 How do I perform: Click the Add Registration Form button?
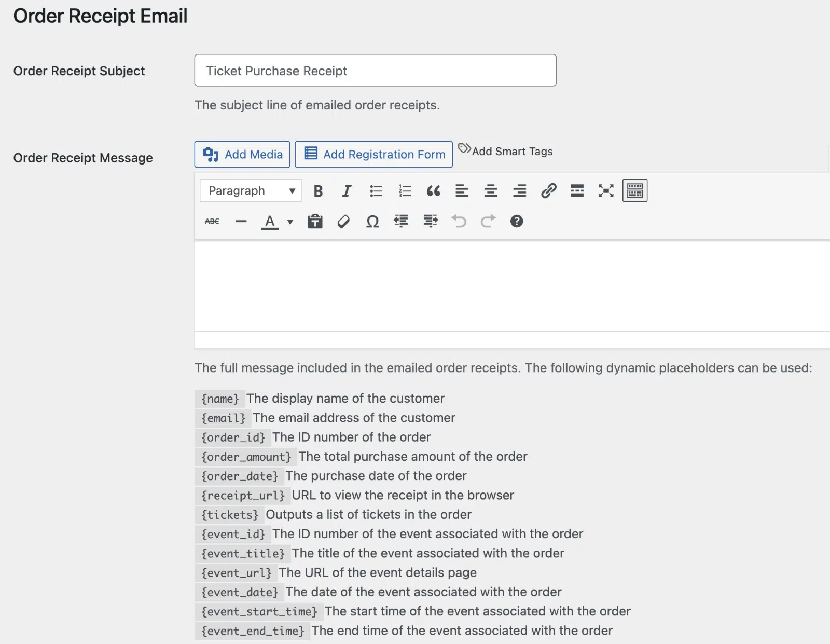374,155
